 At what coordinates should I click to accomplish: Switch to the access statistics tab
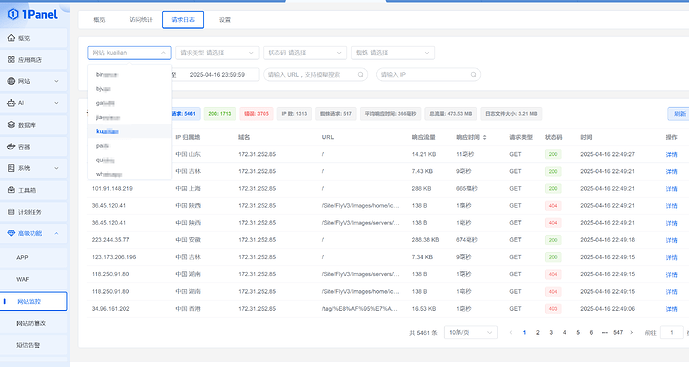coord(141,20)
